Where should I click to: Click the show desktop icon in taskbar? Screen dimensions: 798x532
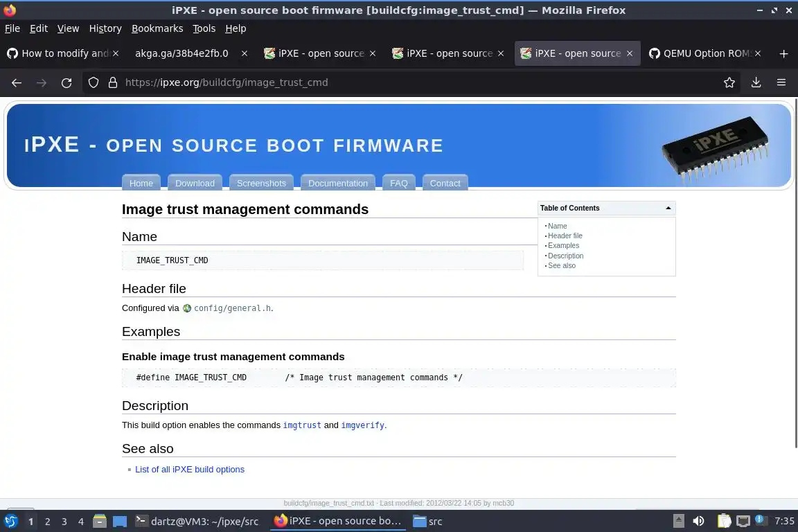coord(120,522)
